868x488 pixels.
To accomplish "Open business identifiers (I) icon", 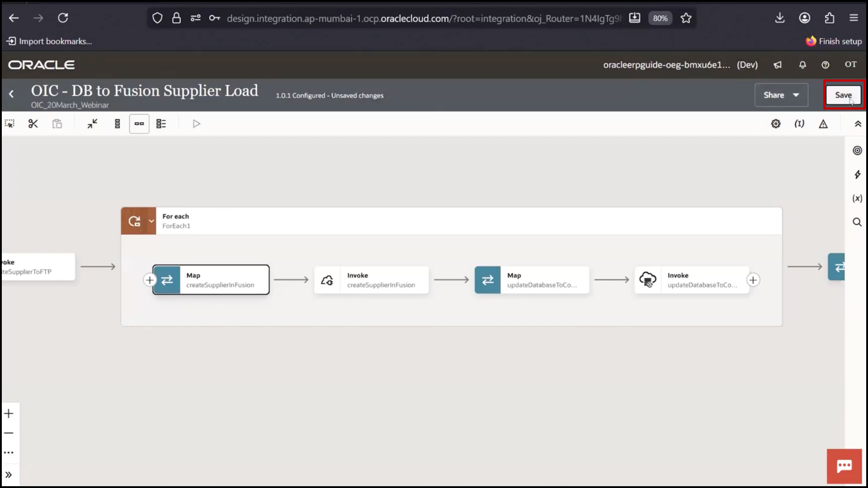I will click(x=799, y=124).
